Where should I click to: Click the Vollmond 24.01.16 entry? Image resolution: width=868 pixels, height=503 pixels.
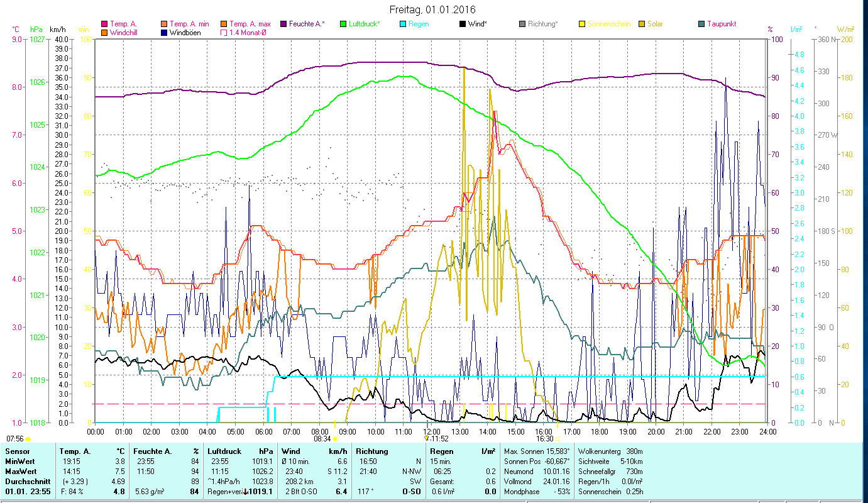tap(536, 482)
